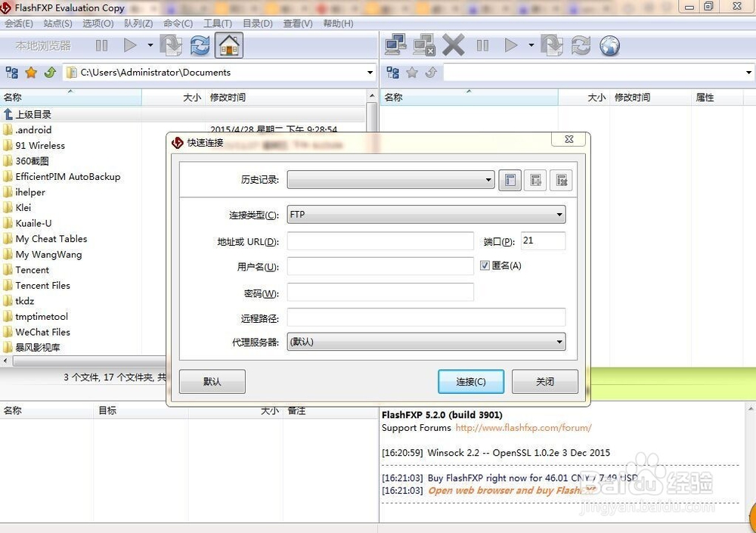
Task: Click the globe icon in the remote toolbar
Action: click(609, 45)
